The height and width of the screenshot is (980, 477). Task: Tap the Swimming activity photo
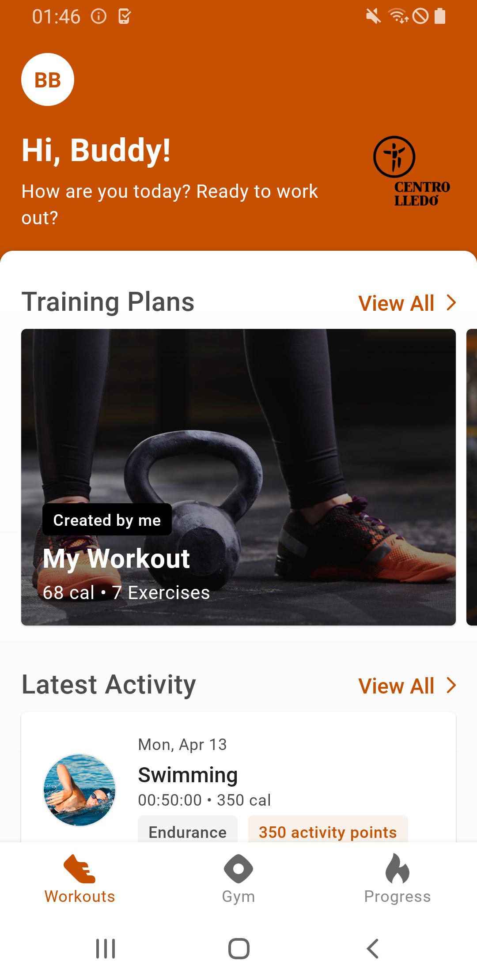[79, 790]
